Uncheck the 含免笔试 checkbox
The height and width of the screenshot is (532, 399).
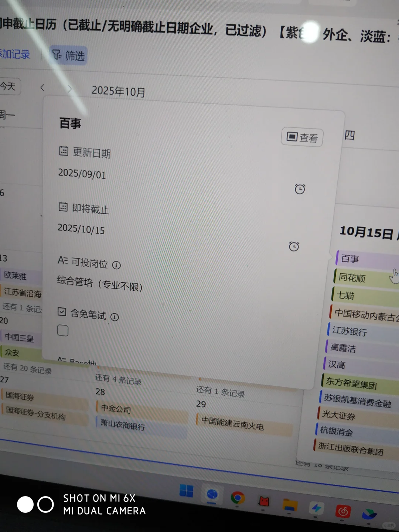[62, 312]
